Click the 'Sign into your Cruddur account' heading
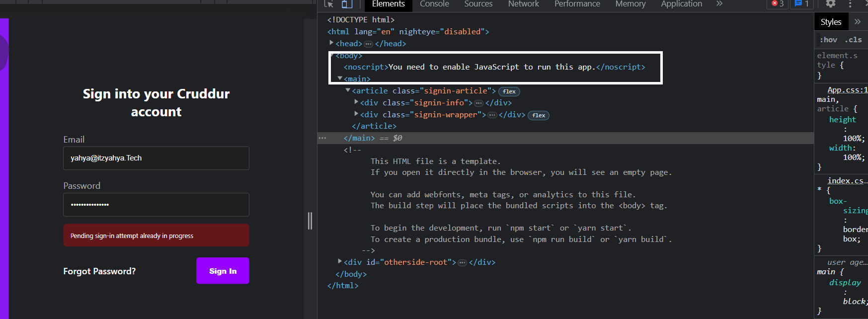The width and height of the screenshot is (868, 319). [x=156, y=103]
